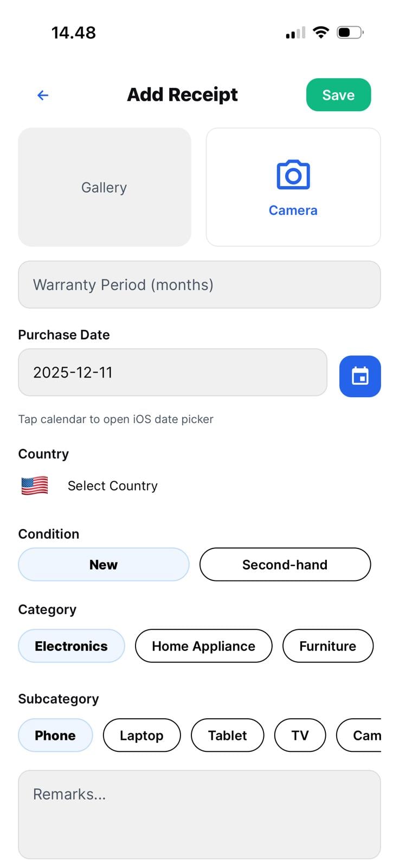Tap the cellular signal bars icon

click(295, 33)
